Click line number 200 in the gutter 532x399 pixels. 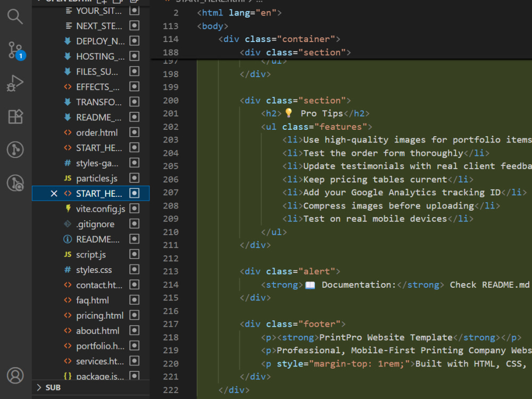point(171,101)
